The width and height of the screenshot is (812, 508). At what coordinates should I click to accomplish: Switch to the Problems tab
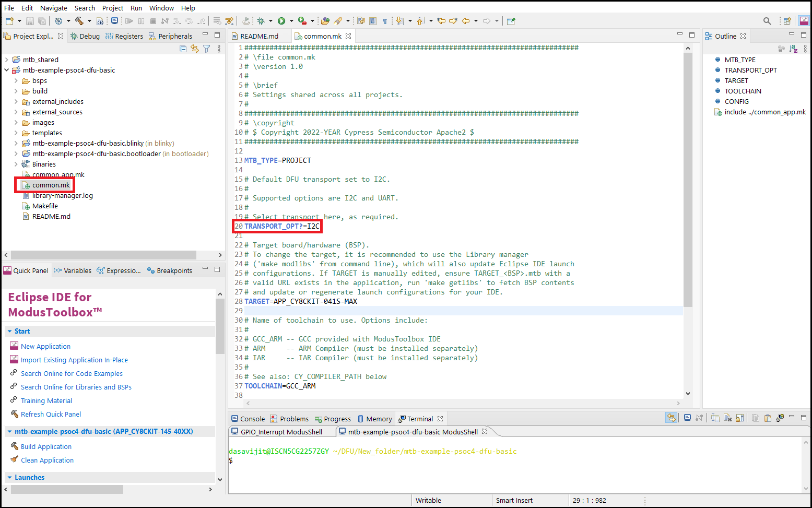289,419
